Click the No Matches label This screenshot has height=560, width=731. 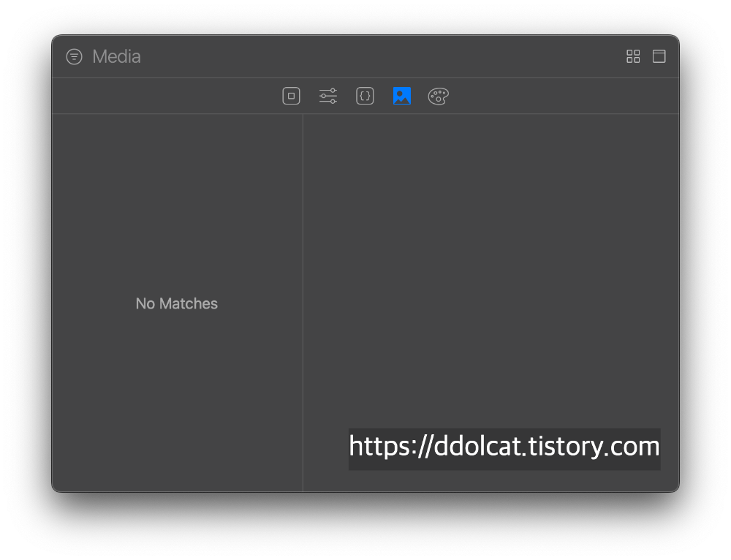tap(176, 303)
